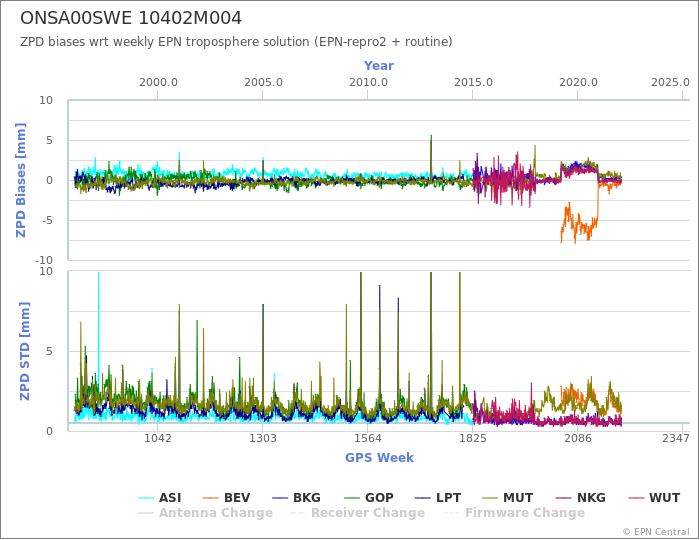Click GPS week tick label 1825
Screen dimensions: 700x540
point(473,438)
